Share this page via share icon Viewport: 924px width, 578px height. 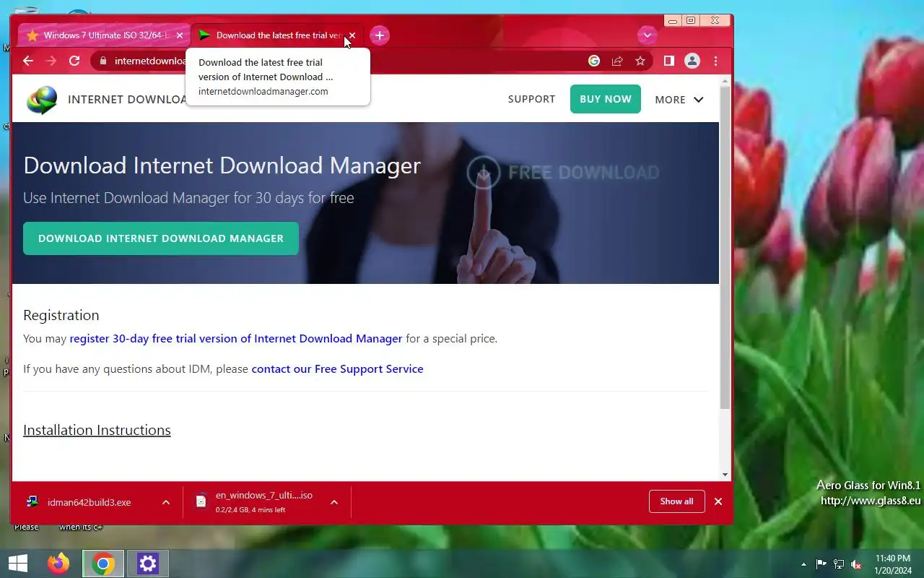click(617, 61)
